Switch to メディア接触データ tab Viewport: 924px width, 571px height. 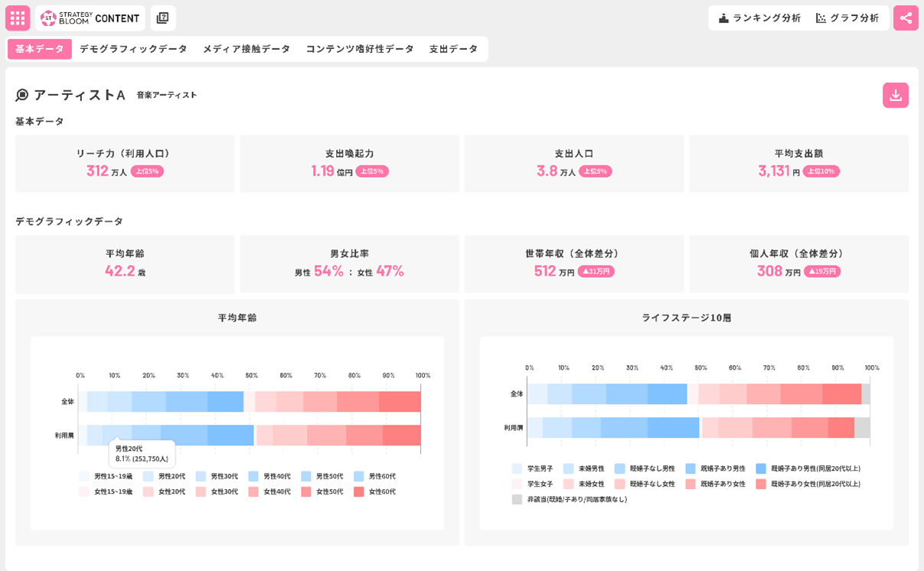point(247,49)
